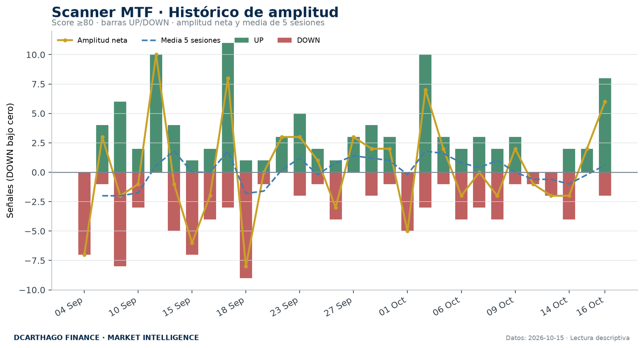Click the green UP bar for 23 Sep

(x=300, y=143)
